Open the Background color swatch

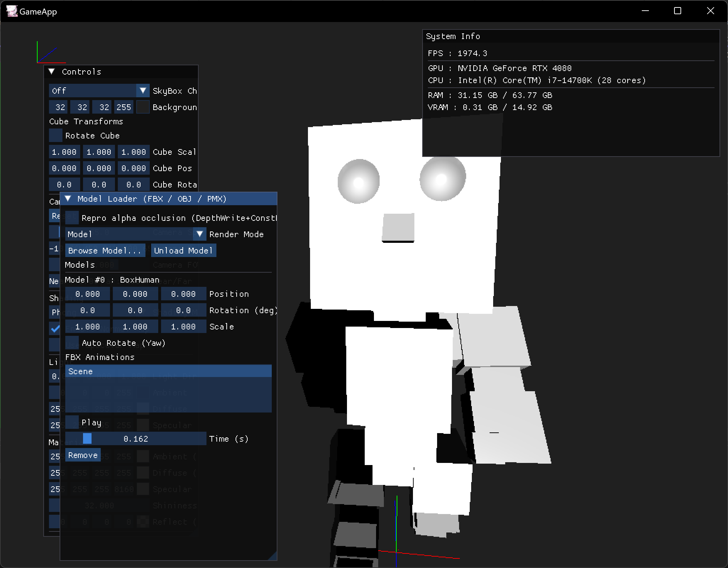pyautogui.click(x=143, y=107)
